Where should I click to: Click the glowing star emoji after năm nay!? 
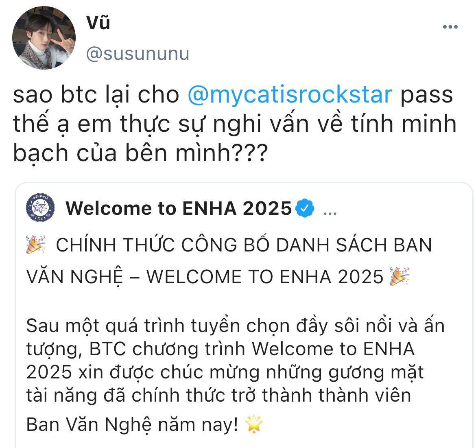click(x=254, y=424)
